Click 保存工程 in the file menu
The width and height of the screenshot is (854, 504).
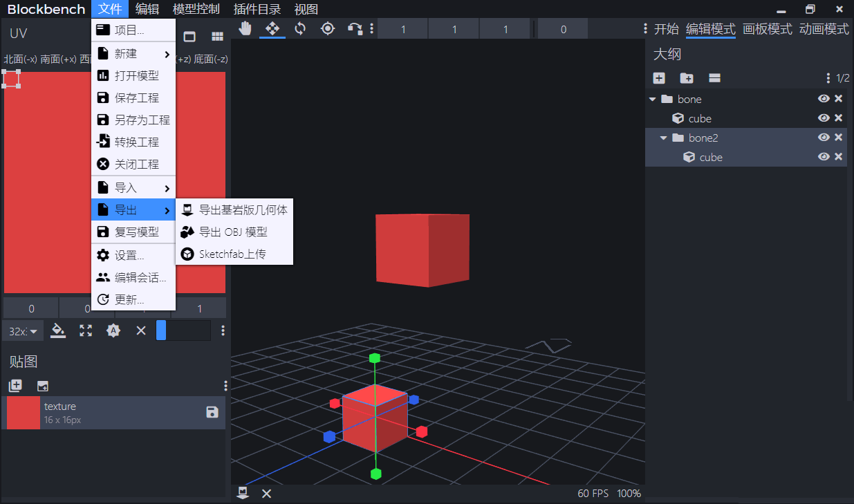(x=136, y=98)
